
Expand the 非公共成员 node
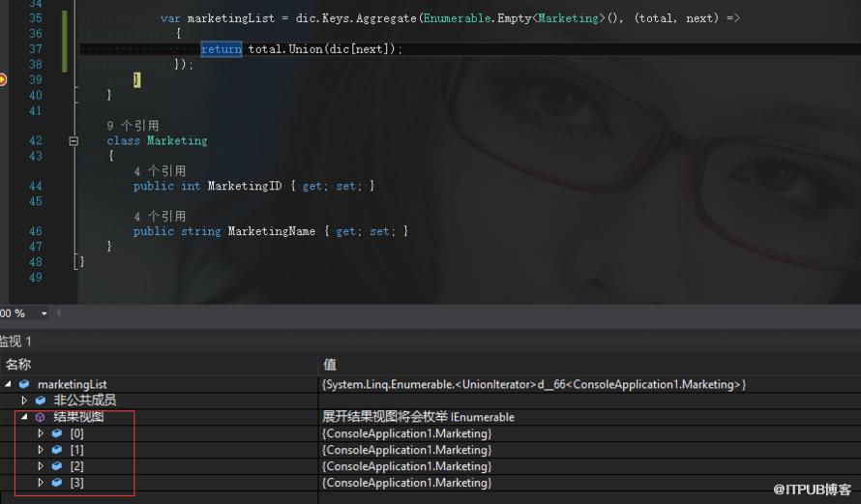pos(24,400)
